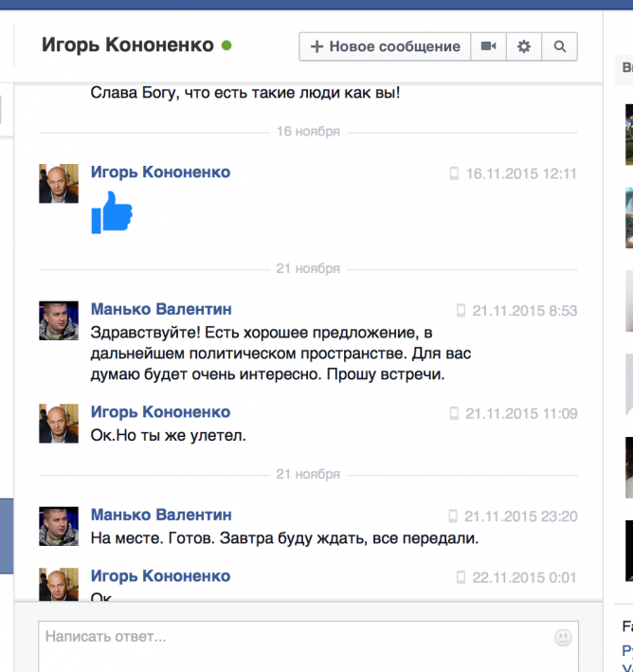Click the mobile phone icon beside 16.11.2015 12:11

pos(454,173)
